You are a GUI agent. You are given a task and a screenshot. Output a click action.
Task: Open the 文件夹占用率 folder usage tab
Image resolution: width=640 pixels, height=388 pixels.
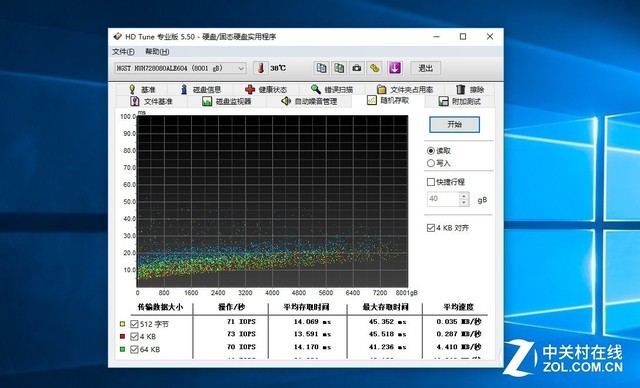click(404, 89)
